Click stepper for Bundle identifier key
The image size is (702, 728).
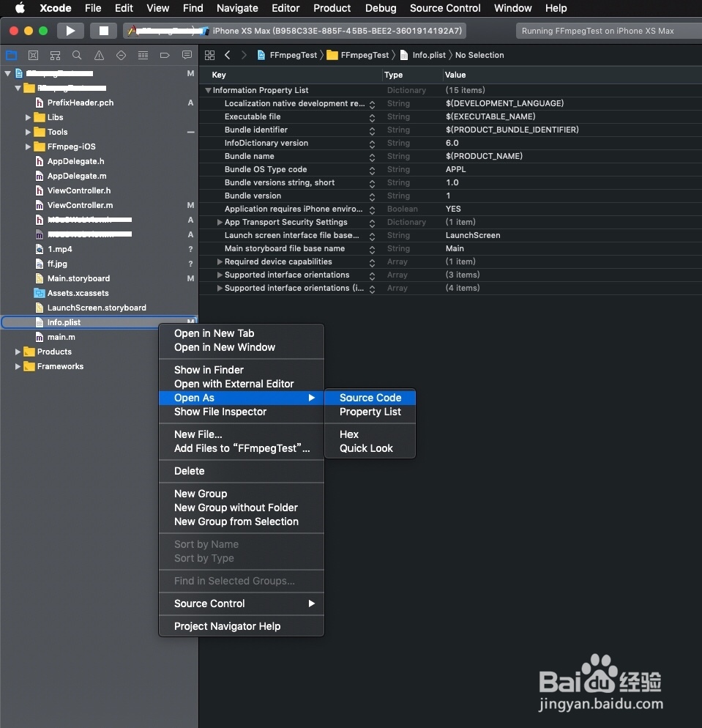pyautogui.click(x=372, y=130)
